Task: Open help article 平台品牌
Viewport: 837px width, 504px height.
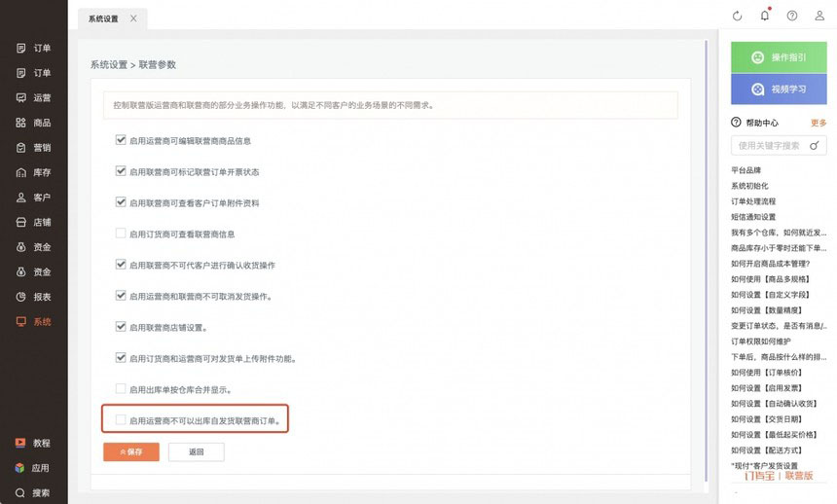Action: [746, 170]
